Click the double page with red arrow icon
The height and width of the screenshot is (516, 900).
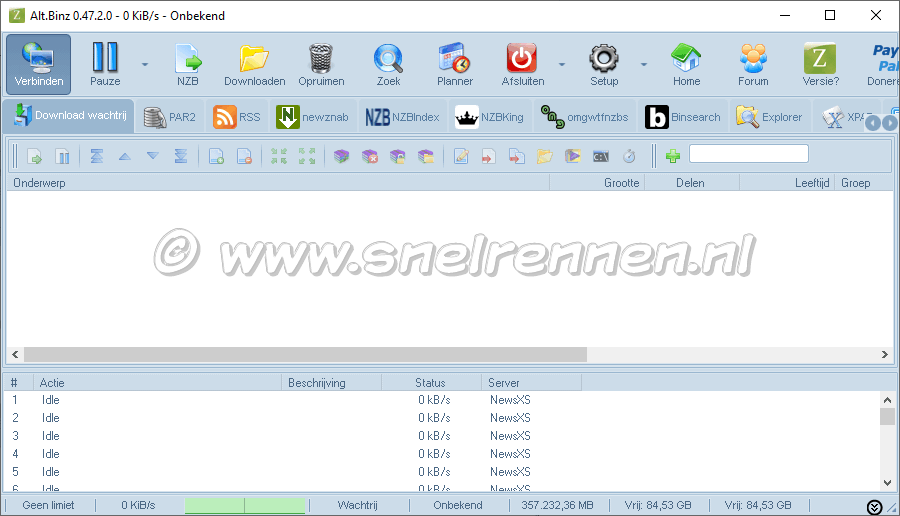[x=517, y=156]
